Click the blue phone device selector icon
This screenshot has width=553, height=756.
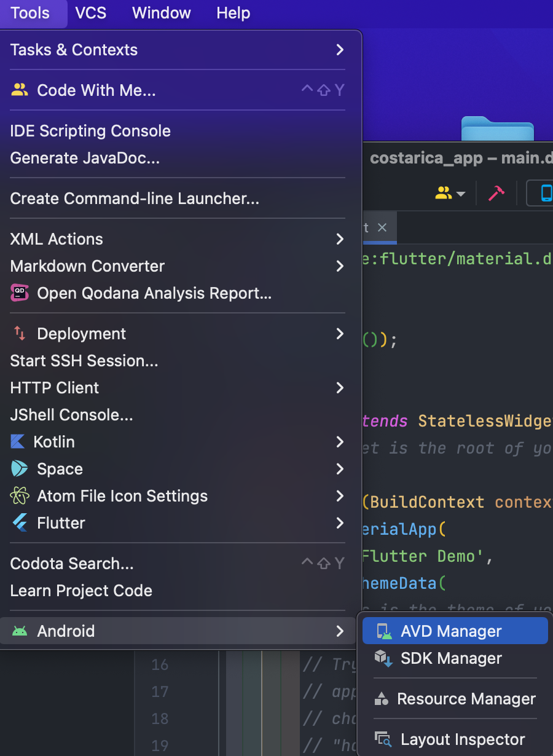pyautogui.click(x=546, y=193)
